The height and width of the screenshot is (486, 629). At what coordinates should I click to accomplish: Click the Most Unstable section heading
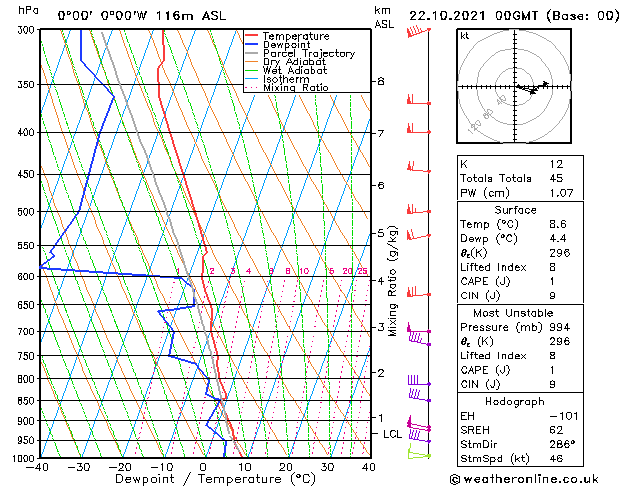point(513,313)
